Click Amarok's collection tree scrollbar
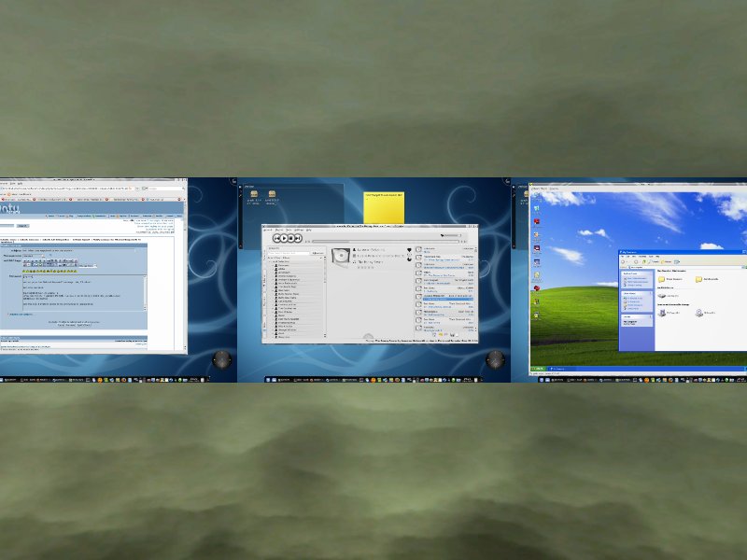 (x=325, y=297)
